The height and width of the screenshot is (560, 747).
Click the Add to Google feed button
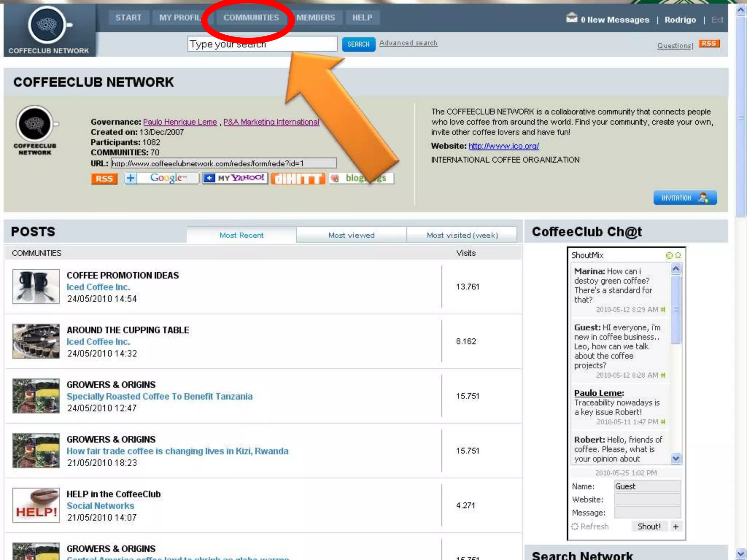pos(162,178)
